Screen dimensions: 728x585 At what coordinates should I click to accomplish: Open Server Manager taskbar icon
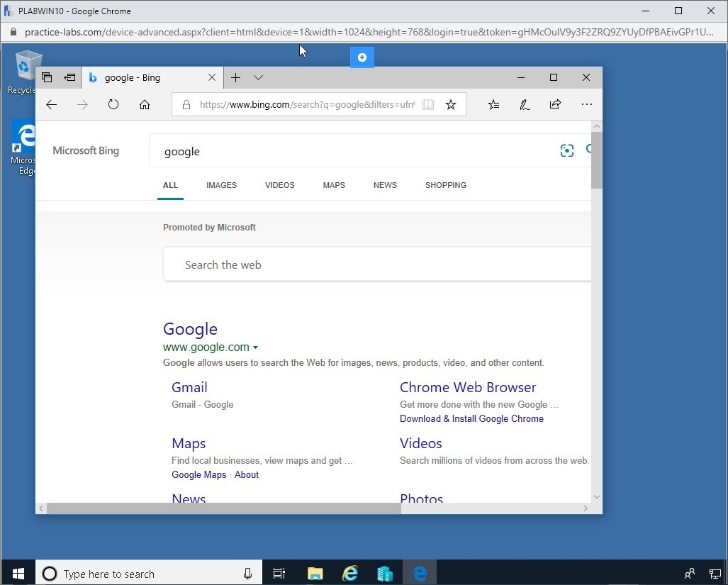[x=385, y=574]
